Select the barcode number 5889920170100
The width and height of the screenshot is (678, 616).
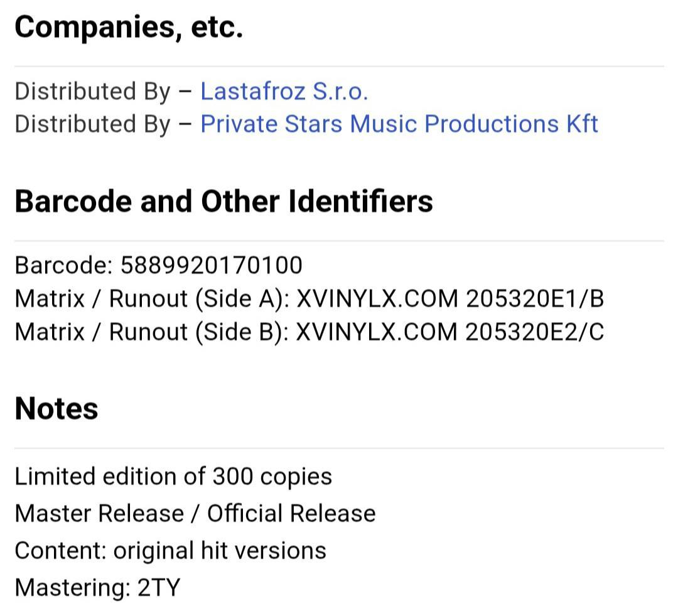click(212, 265)
